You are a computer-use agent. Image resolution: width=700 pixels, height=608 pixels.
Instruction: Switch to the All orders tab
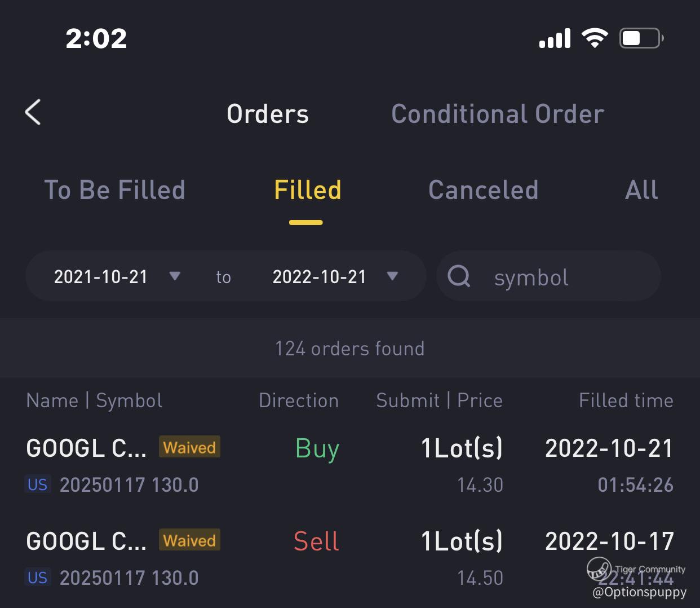641,190
